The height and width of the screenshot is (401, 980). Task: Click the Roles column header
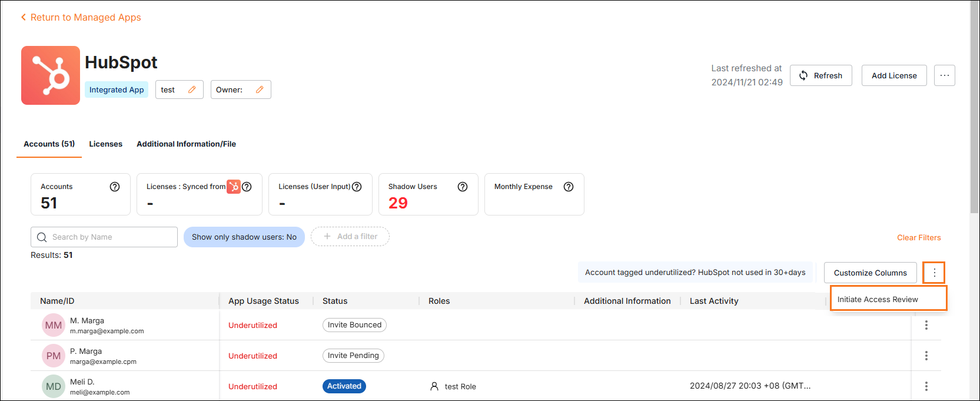439,301
